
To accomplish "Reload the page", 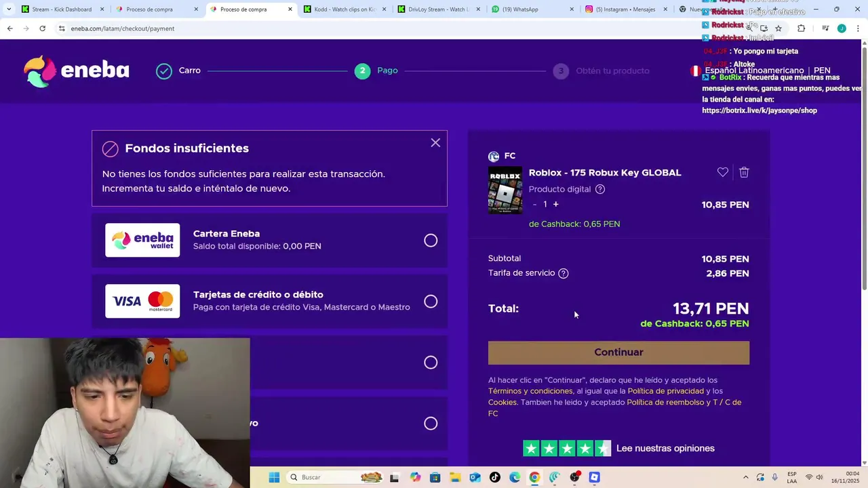I will [42, 28].
